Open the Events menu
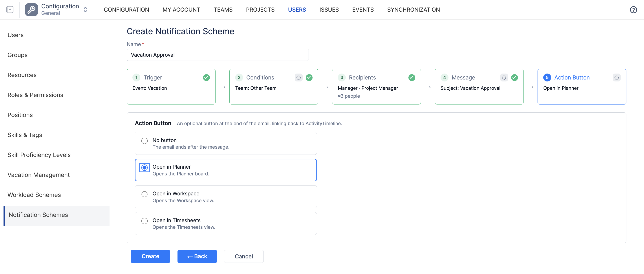 click(363, 9)
